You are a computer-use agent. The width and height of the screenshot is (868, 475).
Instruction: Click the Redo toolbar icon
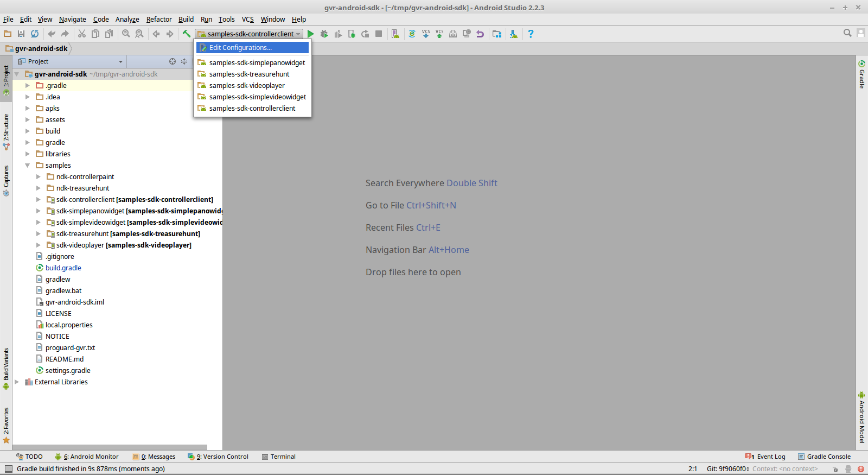pyautogui.click(x=65, y=34)
